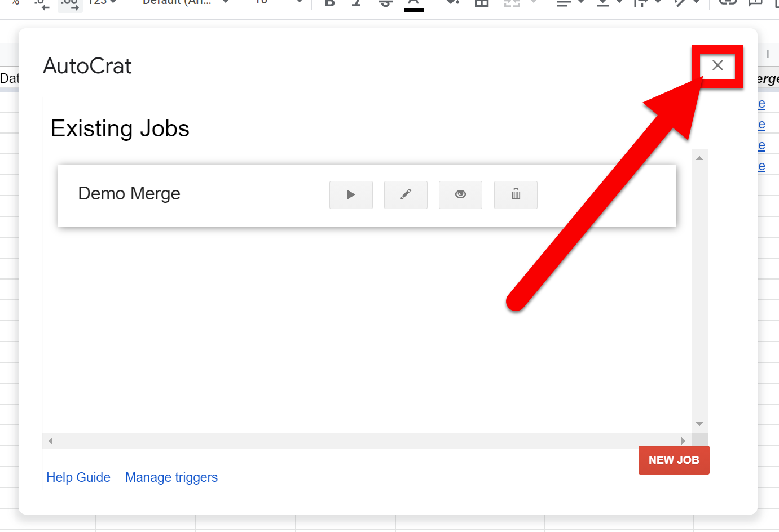779x532 pixels.
Task: Click the jobs list scroll-down arrow
Action: click(x=699, y=424)
